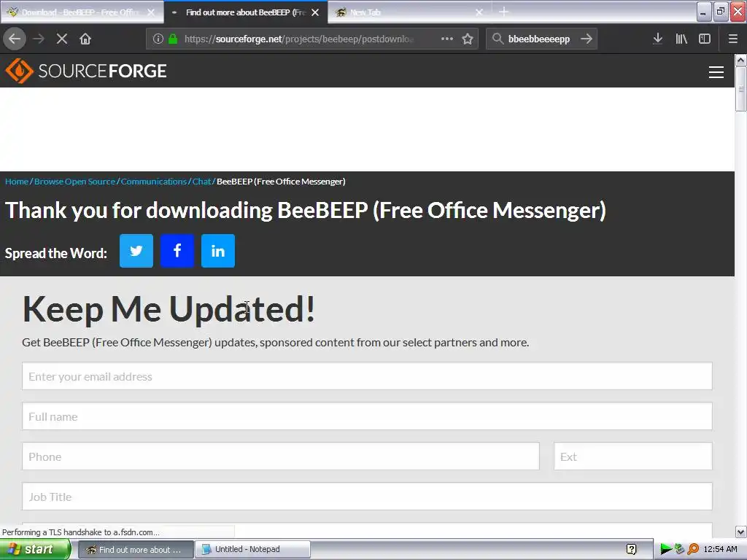Click the scrollbar up arrow
Viewport: 747px width, 560px height.
tap(740, 60)
